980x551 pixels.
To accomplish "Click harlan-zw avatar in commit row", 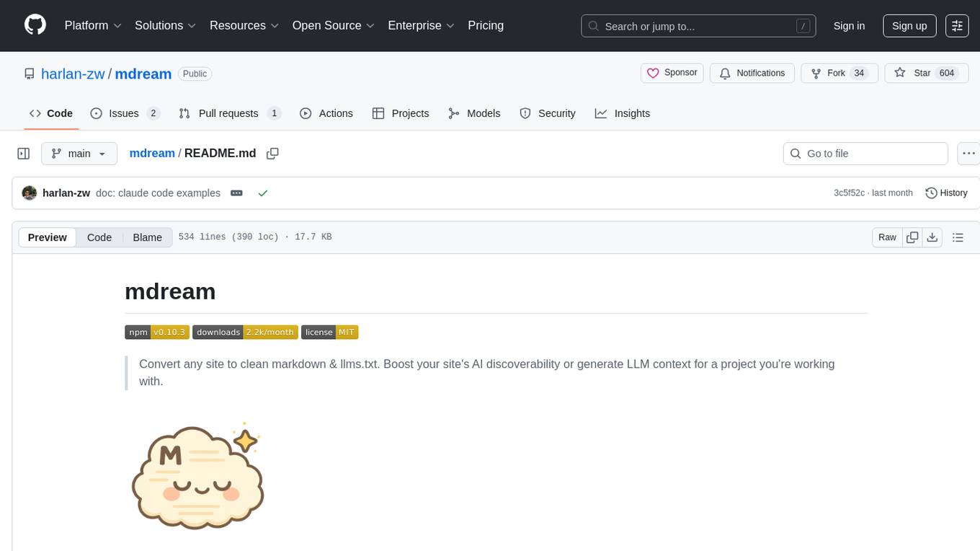I will tap(30, 193).
